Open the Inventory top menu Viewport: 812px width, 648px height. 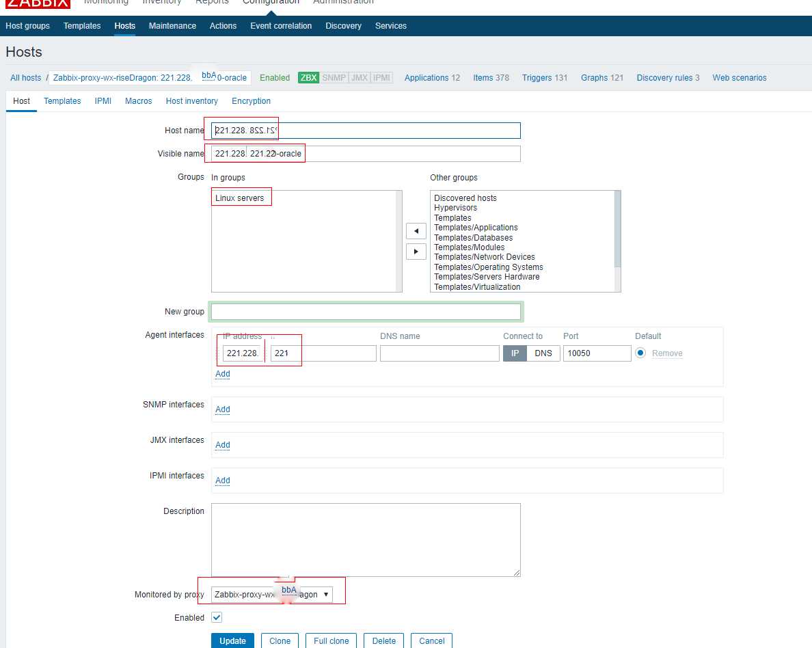[x=161, y=3]
